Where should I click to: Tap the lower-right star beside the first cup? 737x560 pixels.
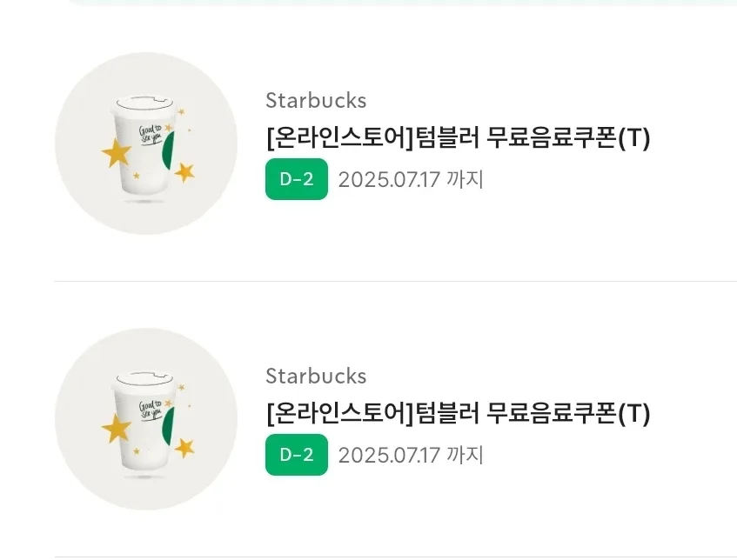tap(184, 172)
